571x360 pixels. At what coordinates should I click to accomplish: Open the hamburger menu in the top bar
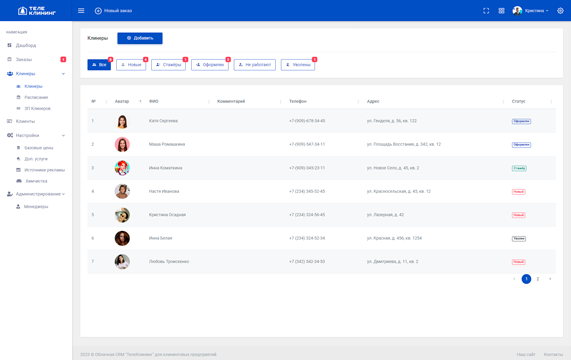[x=81, y=11]
